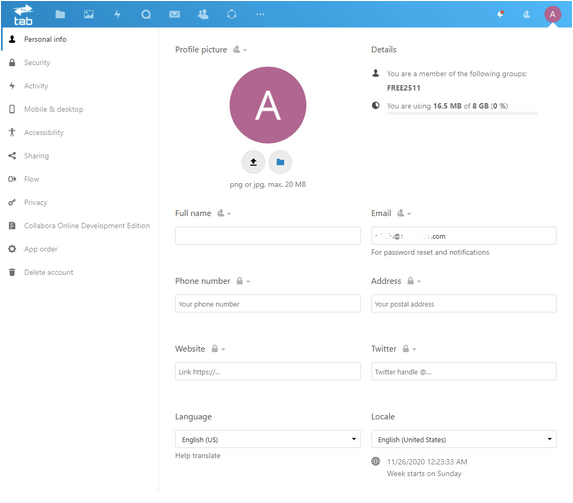Click the upload new profile picture button
Screen dimensions: 573x503
click(253, 162)
